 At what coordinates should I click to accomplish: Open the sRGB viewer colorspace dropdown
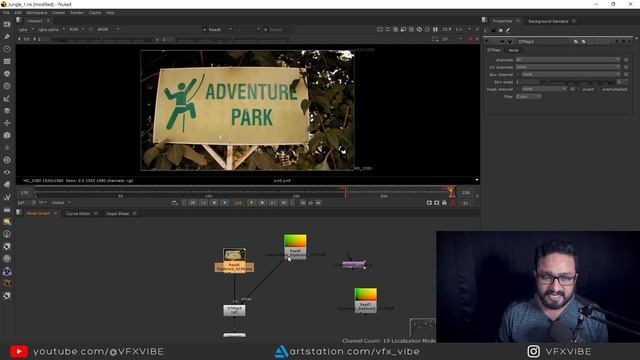tap(108, 29)
